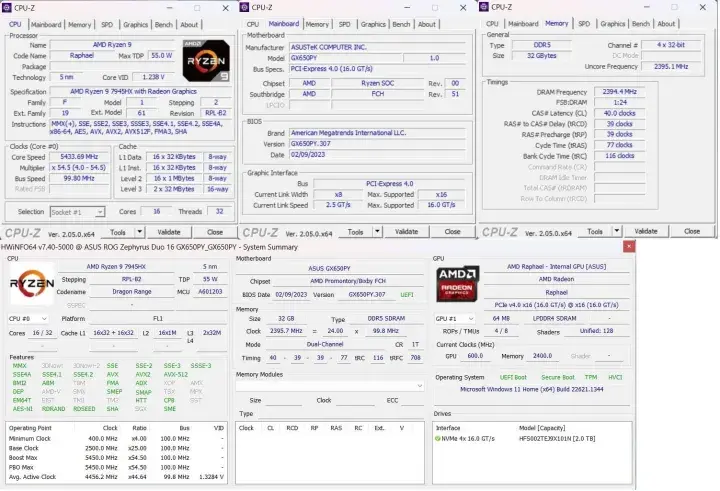The height and width of the screenshot is (491, 720).
Task: Click the memory Type field DDR5
Action: (542, 45)
